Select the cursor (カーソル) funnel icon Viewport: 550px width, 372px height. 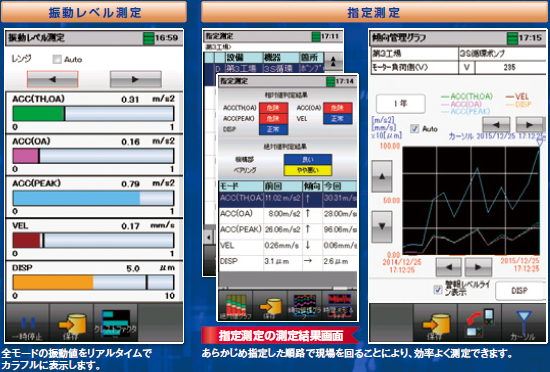pyautogui.click(x=523, y=323)
